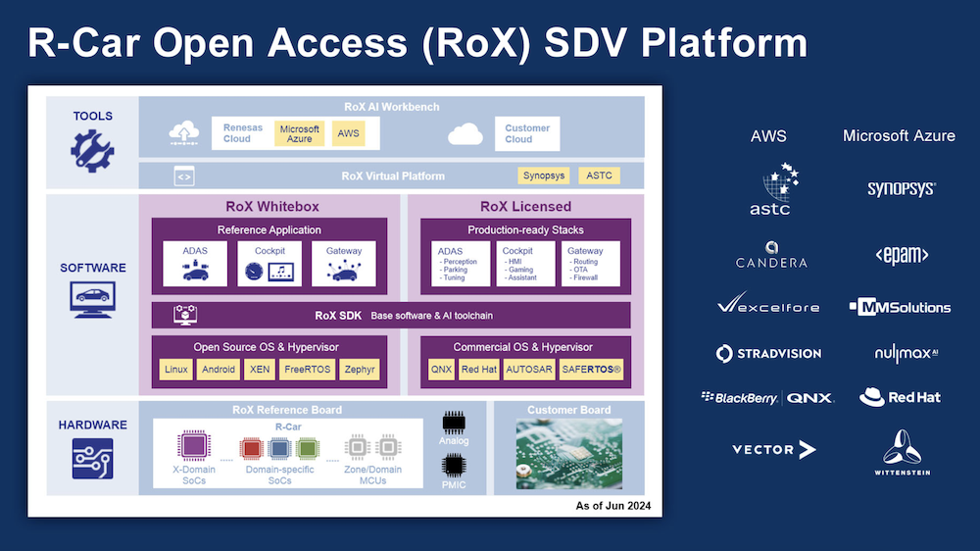The width and height of the screenshot is (980, 551).
Task: Click the Commercial OS & Hypervisor heading
Action: (523, 347)
